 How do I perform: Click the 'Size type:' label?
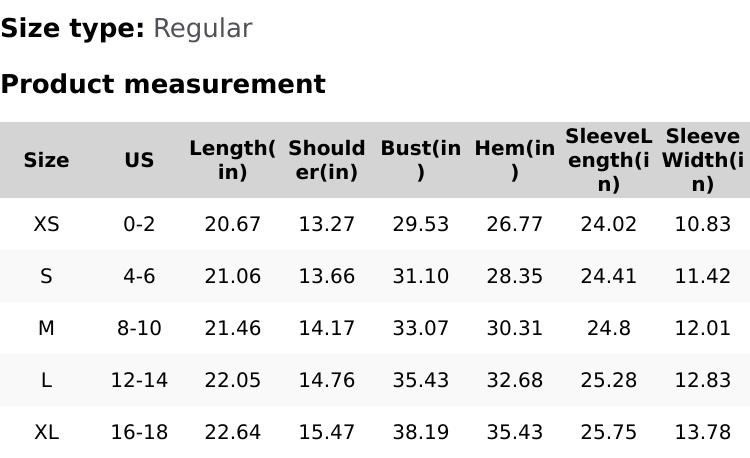click(72, 29)
